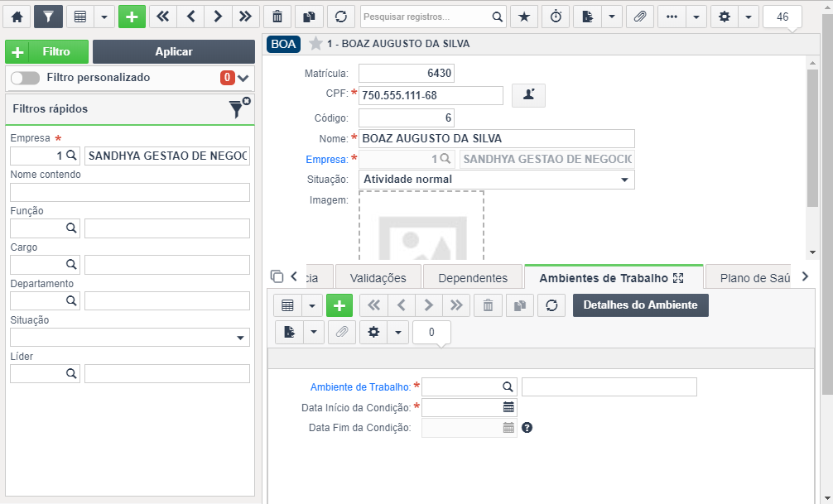Screen dimensions: 833x504
Task: Expand the Filtro personalizado chevron
Action: pyautogui.click(x=243, y=78)
